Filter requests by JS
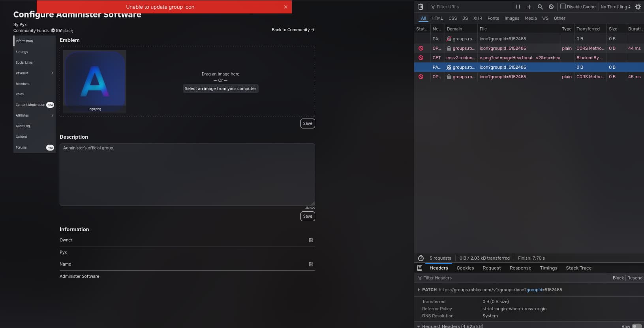The height and width of the screenshot is (328, 644). pos(465,18)
